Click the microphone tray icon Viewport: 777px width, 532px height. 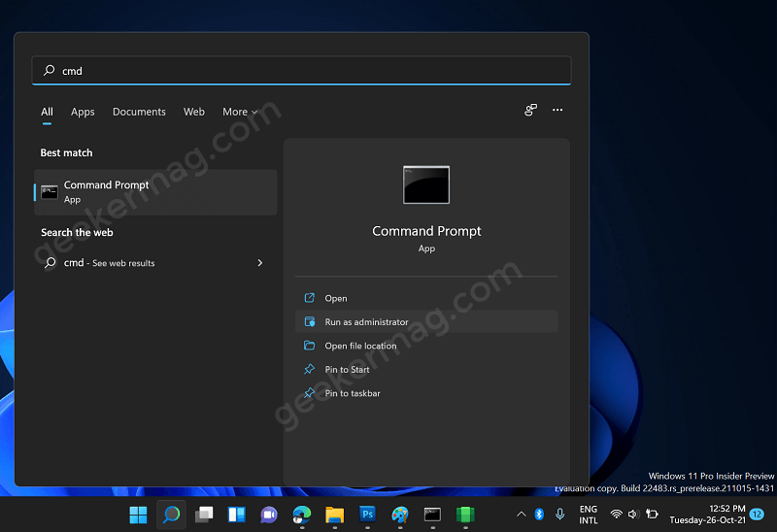point(560,515)
